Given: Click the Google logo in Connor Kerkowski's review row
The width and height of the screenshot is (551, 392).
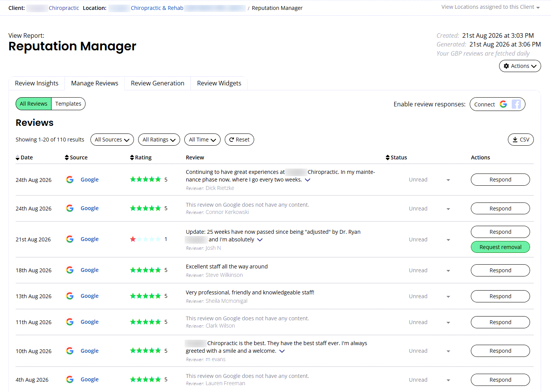Looking at the screenshot, I should click(70, 208).
